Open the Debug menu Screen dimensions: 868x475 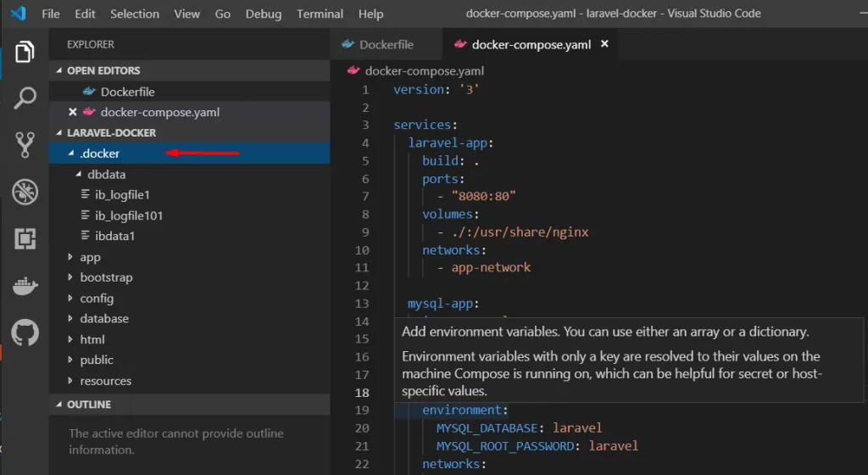[x=264, y=14]
